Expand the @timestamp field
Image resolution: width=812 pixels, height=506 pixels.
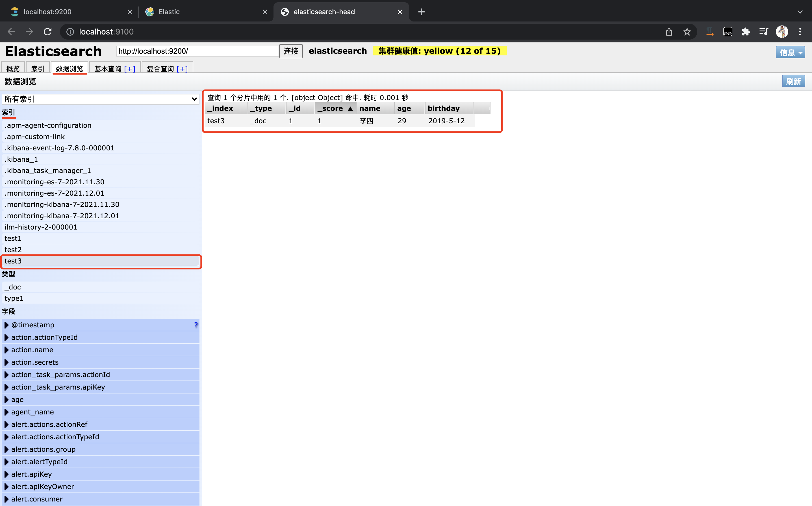(x=6, y=325)
